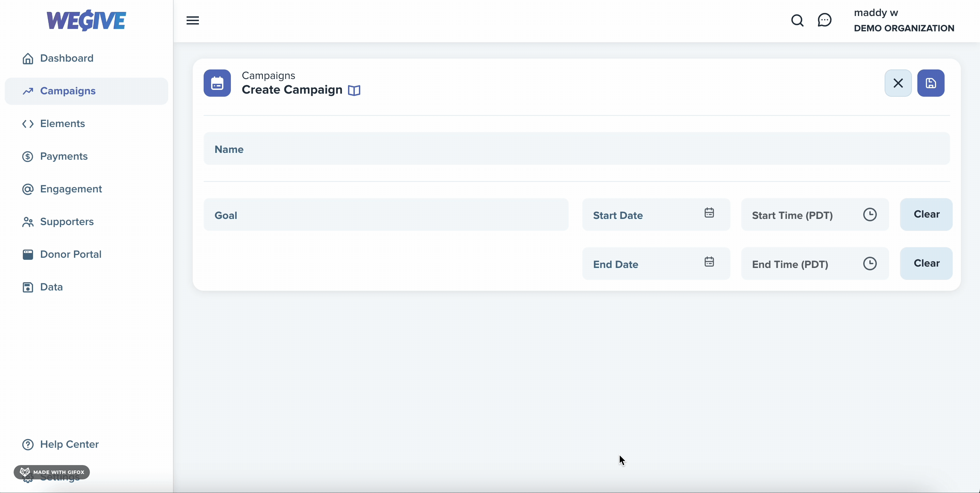Clear the end date and time
This screenshot has height=493, width=980.
(926, 263)
